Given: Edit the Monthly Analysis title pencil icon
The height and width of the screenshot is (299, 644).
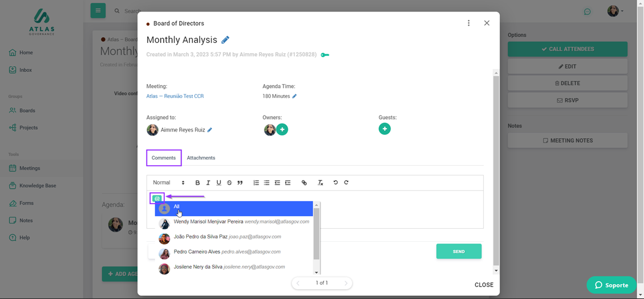Looking at the screenshot, I should tap(226, 40).
